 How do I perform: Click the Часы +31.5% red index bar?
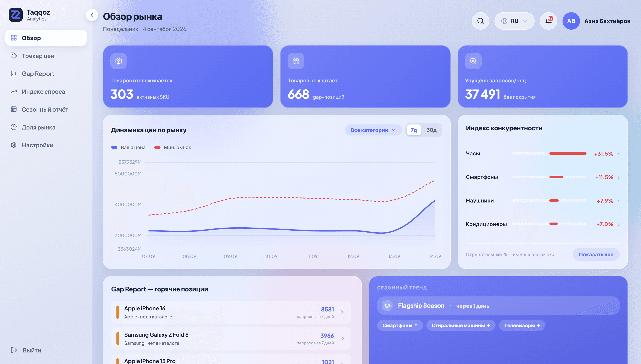568,153
